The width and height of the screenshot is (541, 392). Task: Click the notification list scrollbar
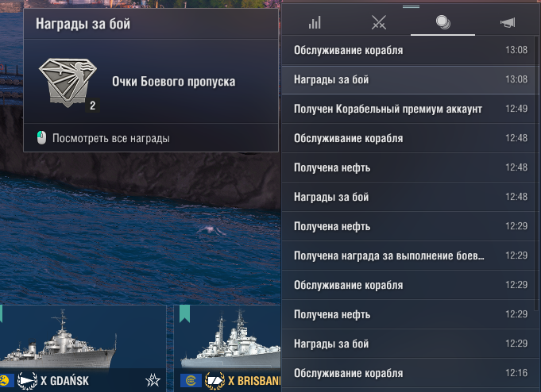tap(536, 172)
